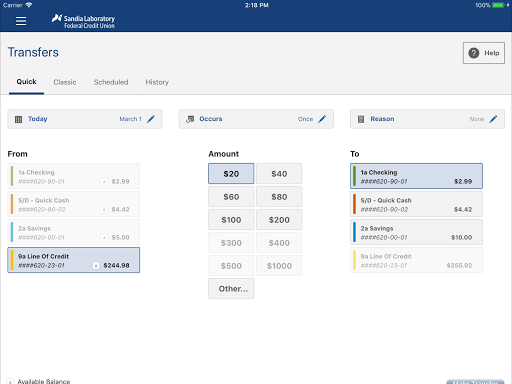512x384 pixels.
Task: Open the Today date selector
Action: coord(85,119)
